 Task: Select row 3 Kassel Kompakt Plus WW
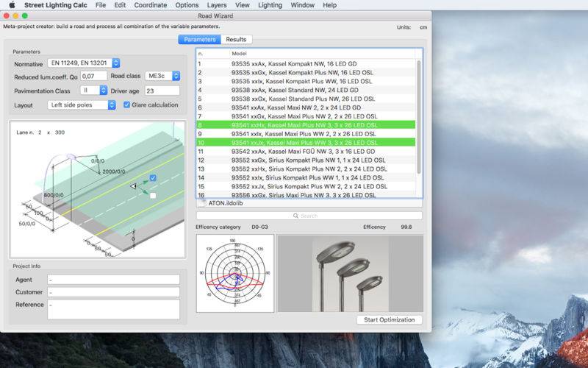pyautogui.click(x=306, y=81)
